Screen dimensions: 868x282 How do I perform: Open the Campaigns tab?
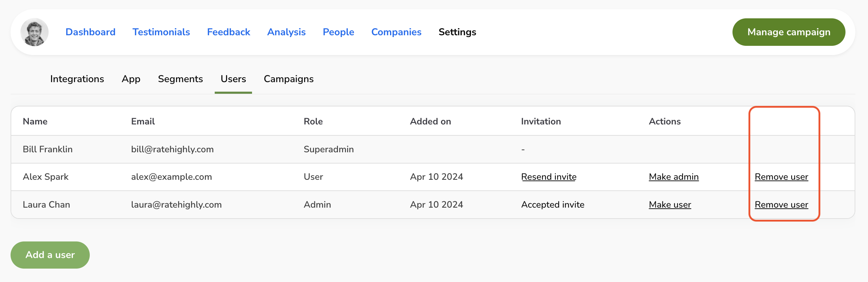click(289, 79)
